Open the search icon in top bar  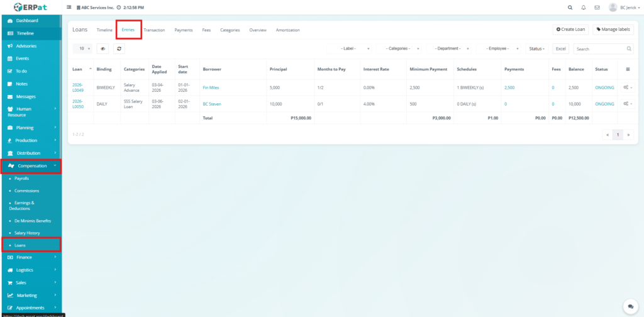click(x=570, y=8)
